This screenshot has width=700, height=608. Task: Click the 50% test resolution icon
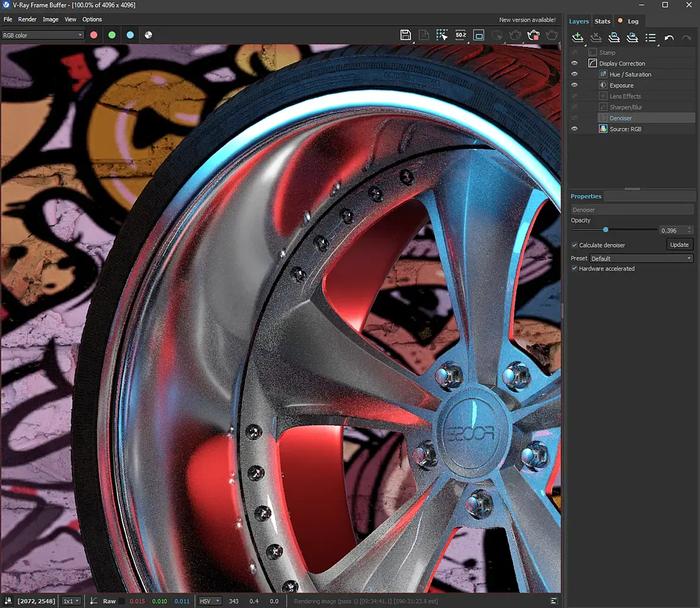[x=460, y=35]
